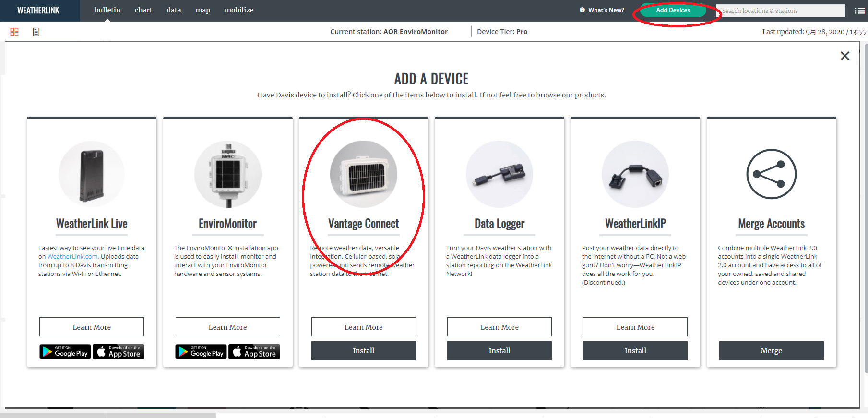Click the vertical page scrollbar
This screenshot has height=418, width=868.
(x=866, y=209)
